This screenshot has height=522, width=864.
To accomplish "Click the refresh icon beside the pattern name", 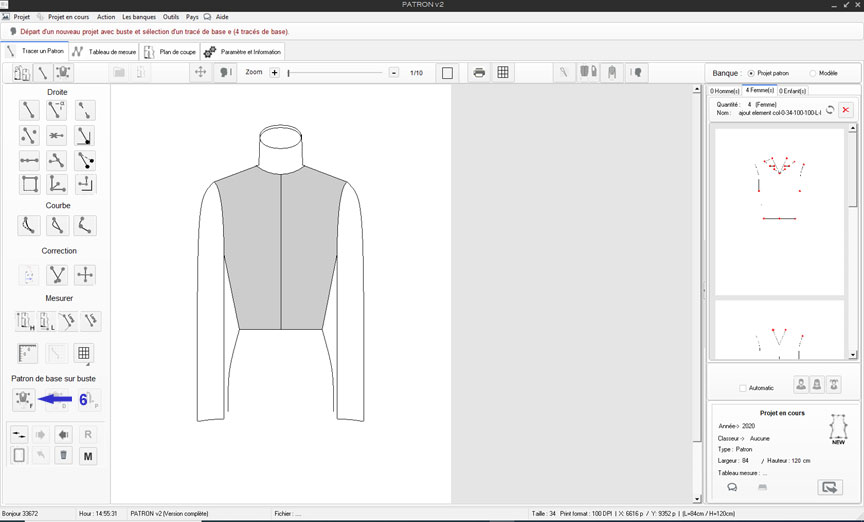I will (829, 109).
